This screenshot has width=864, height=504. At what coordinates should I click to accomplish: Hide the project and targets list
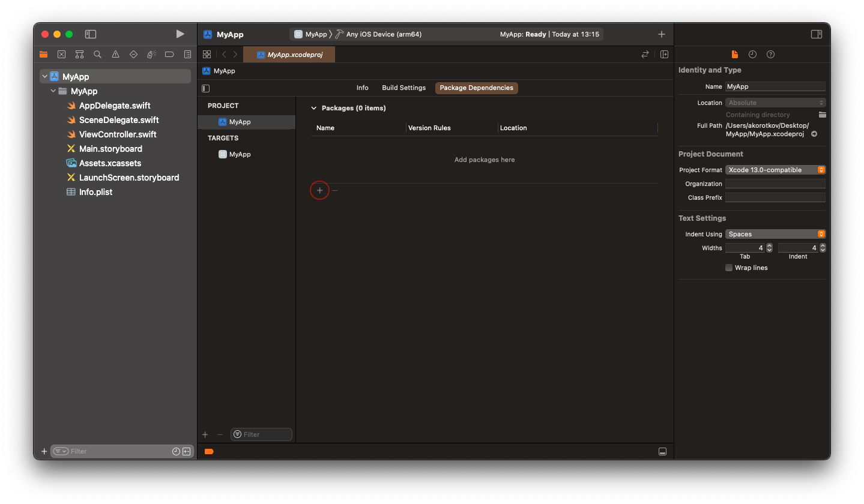pos(206,88)
